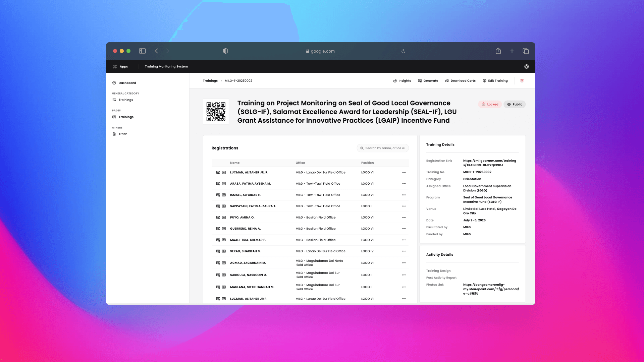The image size is (644, 362).
Task: Open more menu for LUCMAN, ALITAHER JR. R.
Action: coord(404,173)
